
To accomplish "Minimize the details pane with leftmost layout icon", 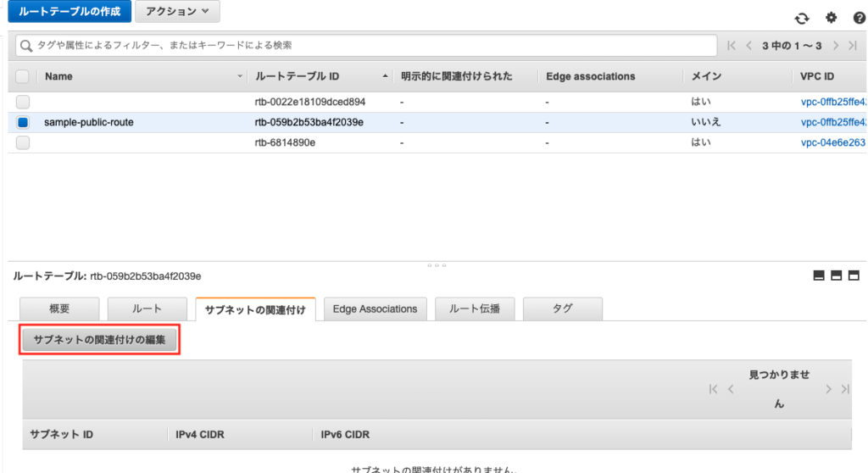I will click(819, 275).
